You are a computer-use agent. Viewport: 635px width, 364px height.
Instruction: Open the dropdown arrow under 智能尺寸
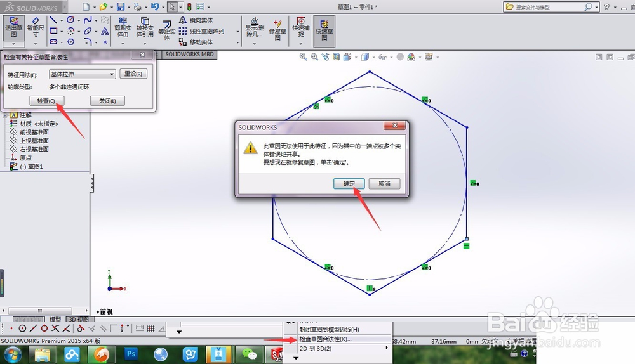(x=35, y=44)
